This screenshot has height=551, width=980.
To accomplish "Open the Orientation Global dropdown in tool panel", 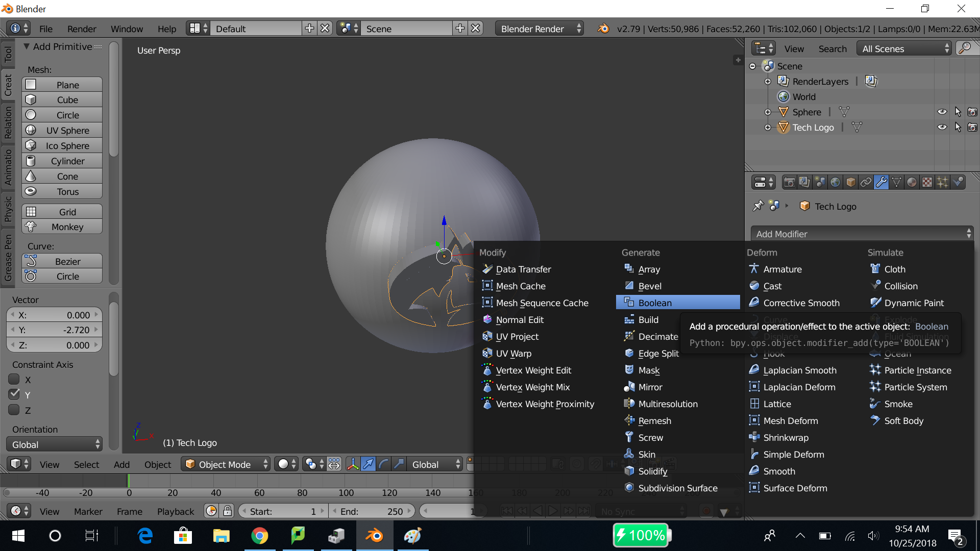I will [x=55, y=444].
